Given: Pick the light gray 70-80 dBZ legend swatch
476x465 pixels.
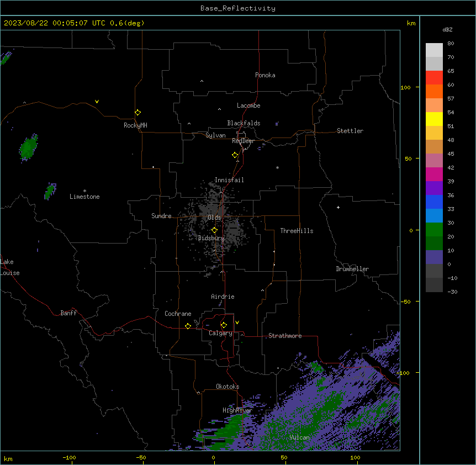Looking at the screenshot, I should click(434, 50).
